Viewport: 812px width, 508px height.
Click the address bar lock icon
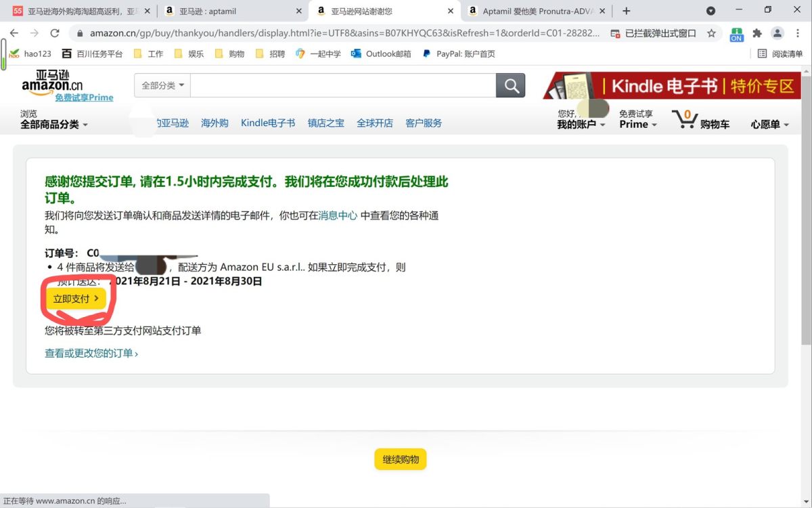[80, 33]
